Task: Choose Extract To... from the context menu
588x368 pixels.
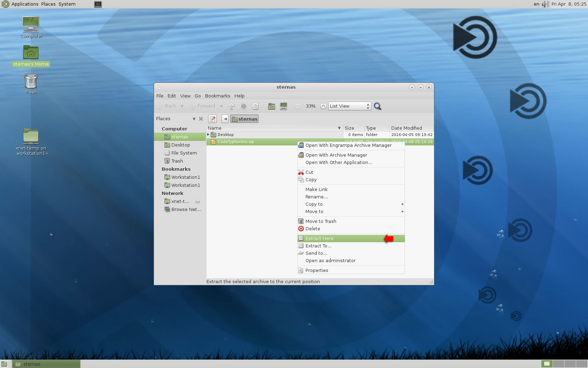Action: tap(351, 246)
